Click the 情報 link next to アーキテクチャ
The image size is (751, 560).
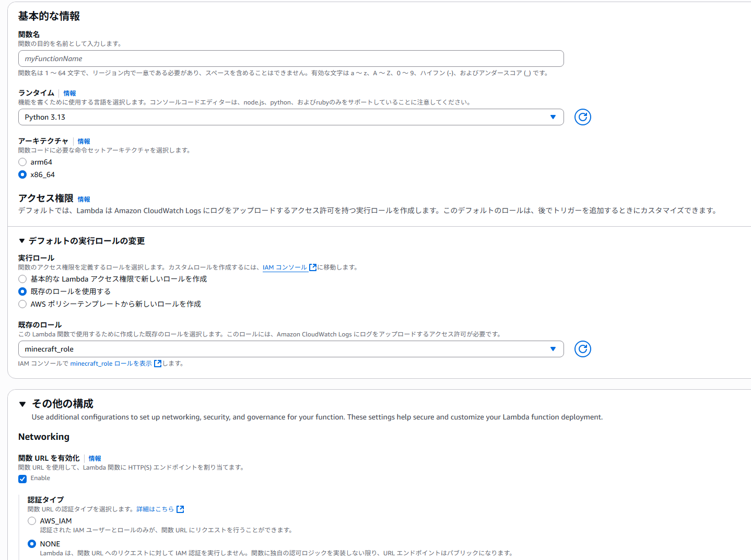click(84, 142)
